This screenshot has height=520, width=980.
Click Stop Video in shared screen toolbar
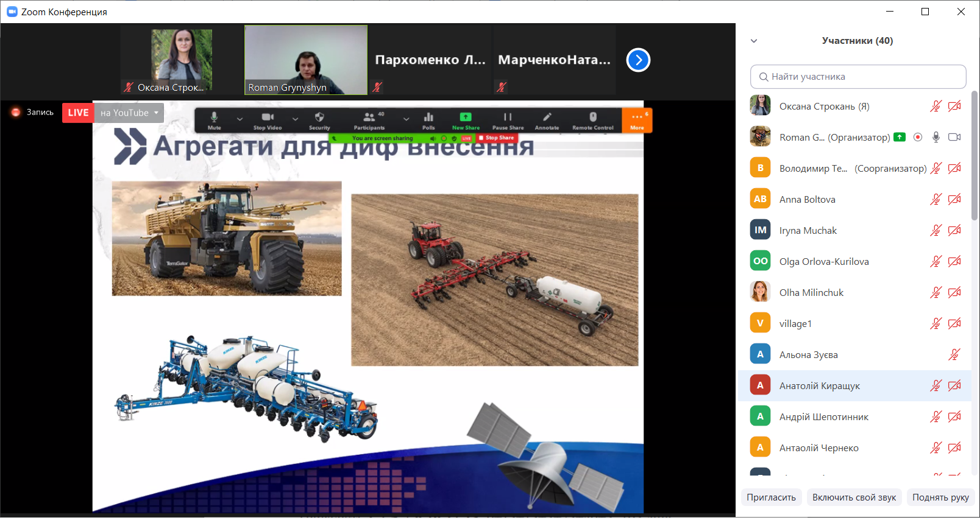coord(268,120)
